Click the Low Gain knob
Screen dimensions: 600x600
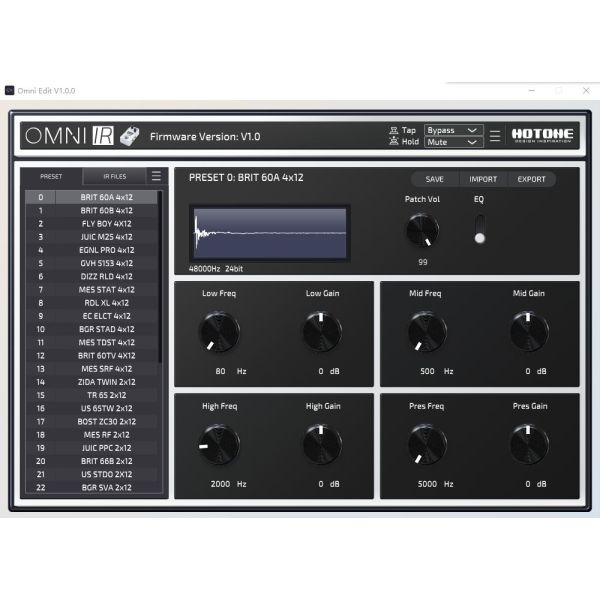click(322, 332)
